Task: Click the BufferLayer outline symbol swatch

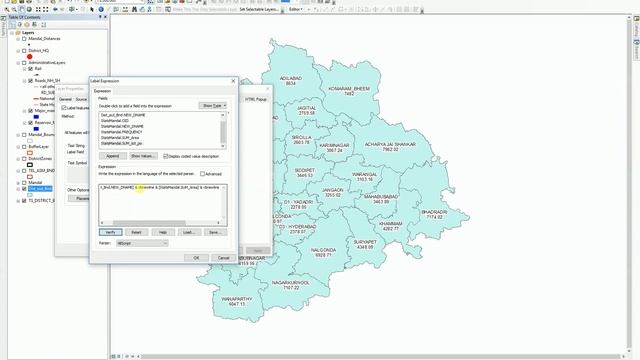Action: 30,153
